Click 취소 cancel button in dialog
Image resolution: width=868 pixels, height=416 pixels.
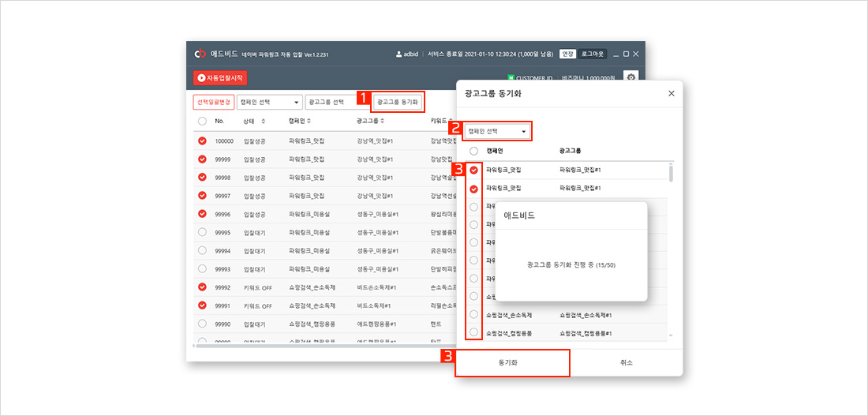pos(626,363)
